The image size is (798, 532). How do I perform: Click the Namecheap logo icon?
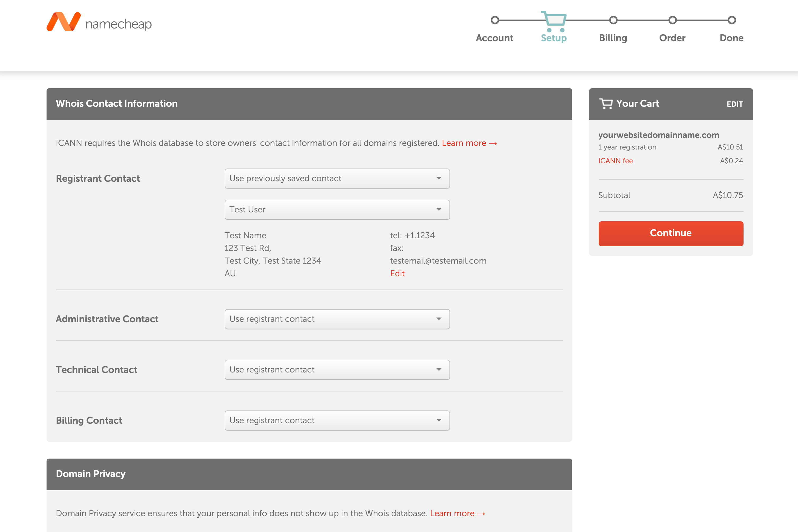63,22
